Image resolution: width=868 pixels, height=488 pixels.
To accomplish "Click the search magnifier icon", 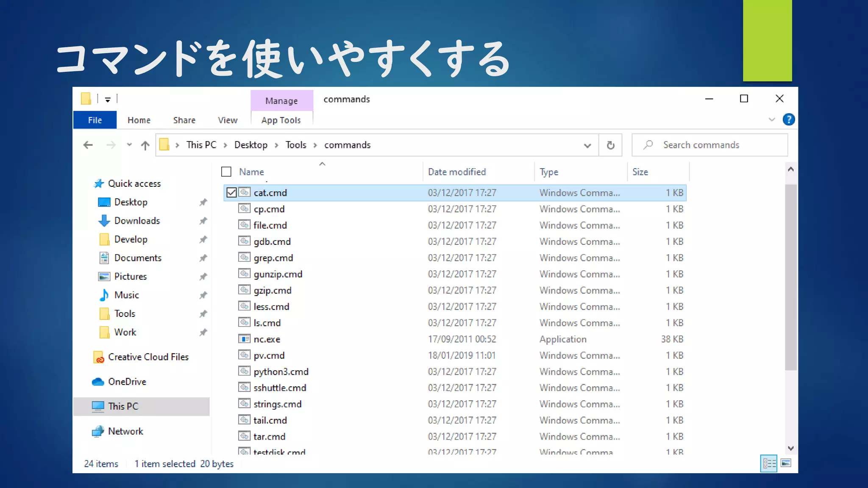I will 648,145.
